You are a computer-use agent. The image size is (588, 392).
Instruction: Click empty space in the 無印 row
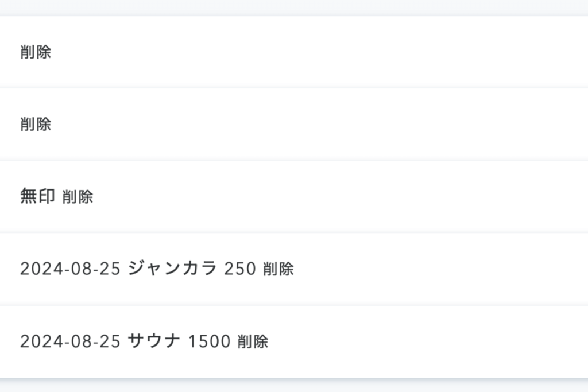coord(345,197)
